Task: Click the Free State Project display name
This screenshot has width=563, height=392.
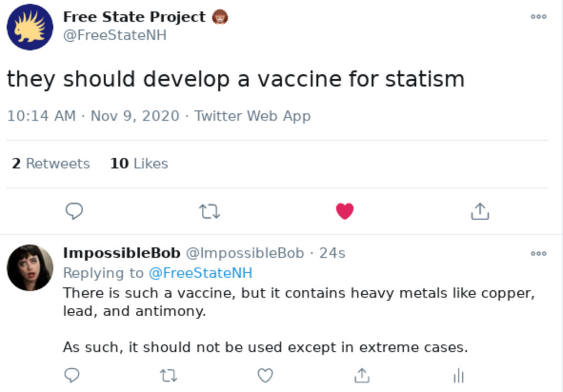Action: pos(134,17)
